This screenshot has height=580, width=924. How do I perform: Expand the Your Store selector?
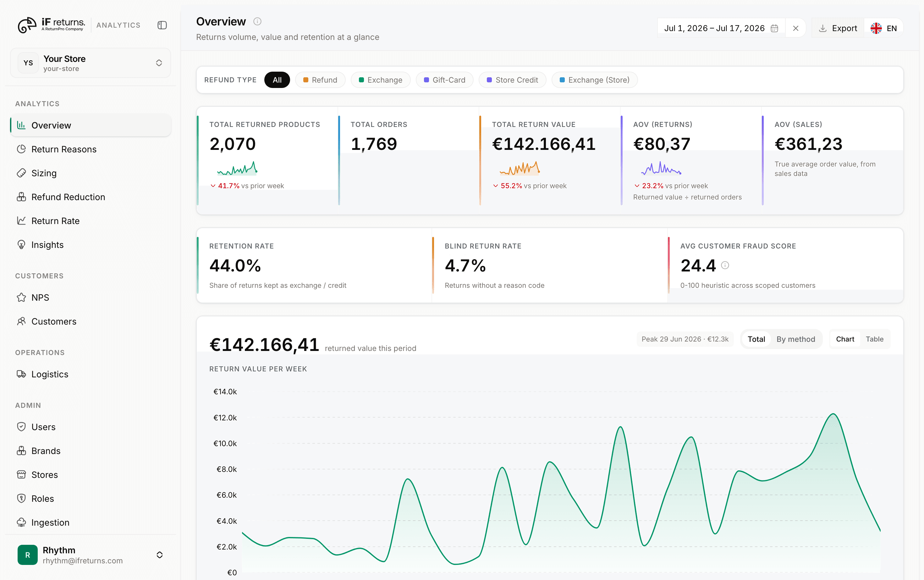pos(91,63)
